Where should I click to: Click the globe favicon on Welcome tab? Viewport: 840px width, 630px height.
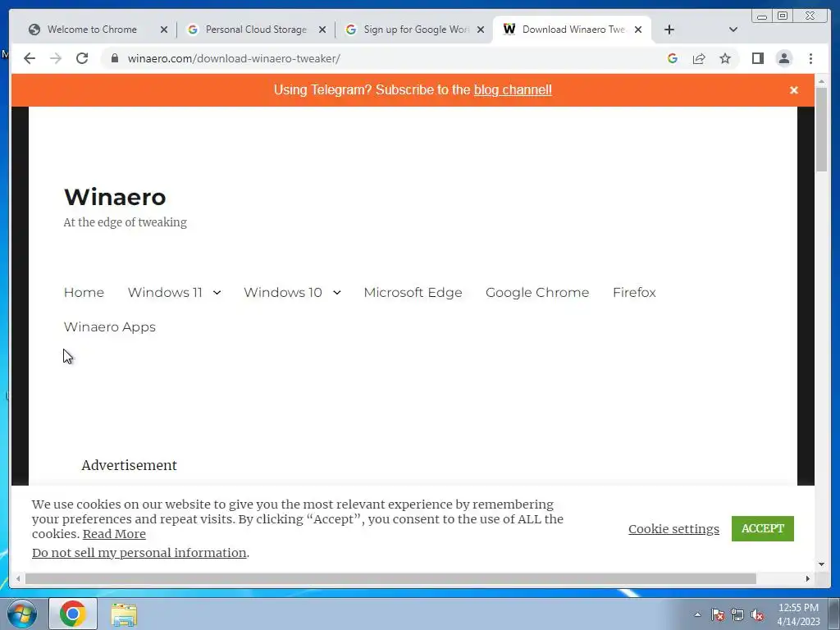(34, 30)
